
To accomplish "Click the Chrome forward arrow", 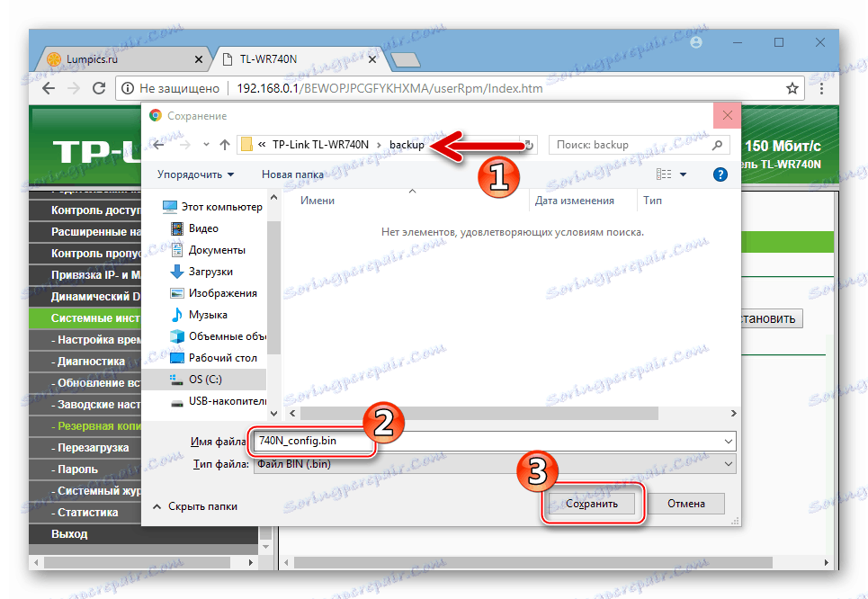I will [74, 88].
